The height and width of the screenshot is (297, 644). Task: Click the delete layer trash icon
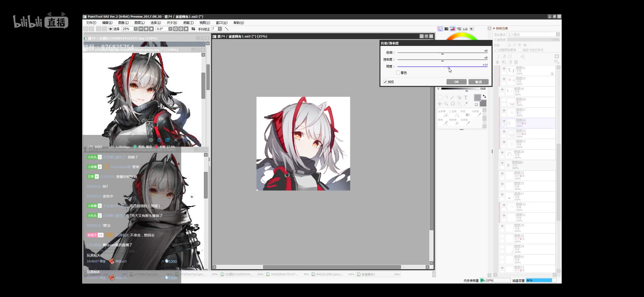coord(516,62)
